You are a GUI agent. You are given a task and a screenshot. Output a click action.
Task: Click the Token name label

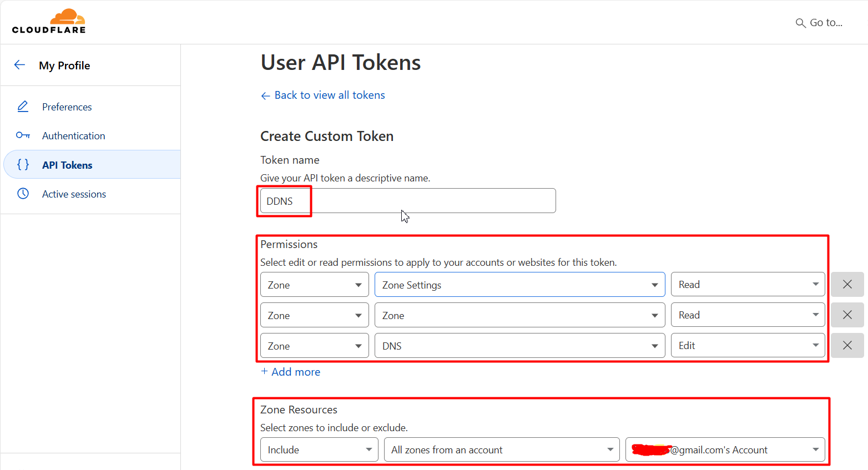click(290, 160)
